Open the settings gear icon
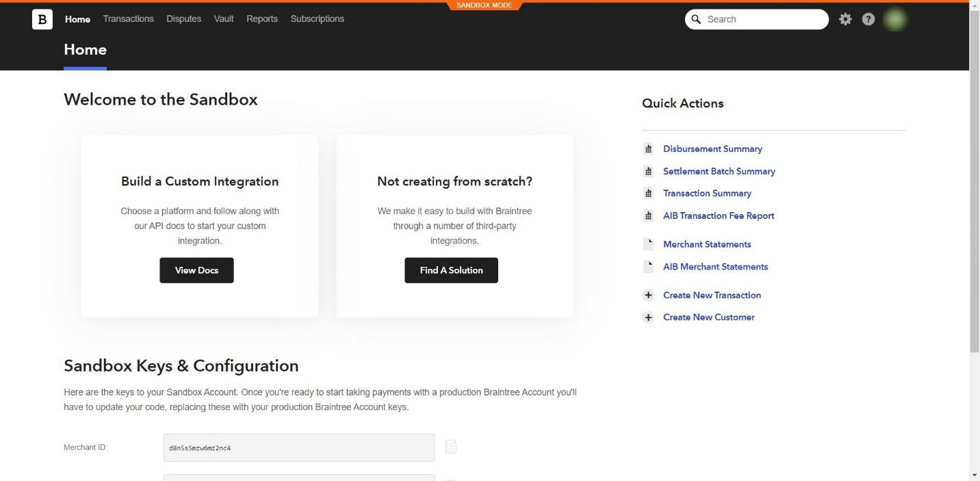The width and height of the screenshot is (980, 481). point(845,19)
